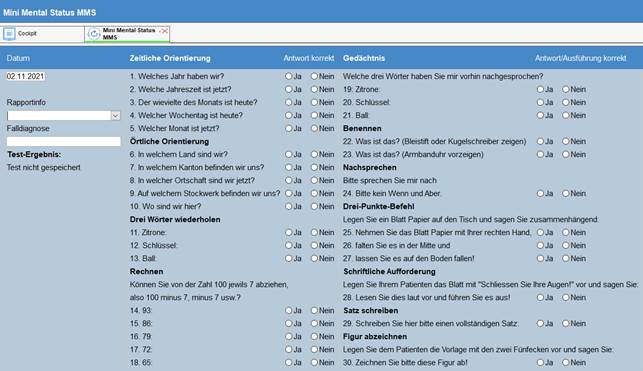The image size is (643, 371).
Task: Click the 'Rechnen' section heading
Action: coord(146,271)
